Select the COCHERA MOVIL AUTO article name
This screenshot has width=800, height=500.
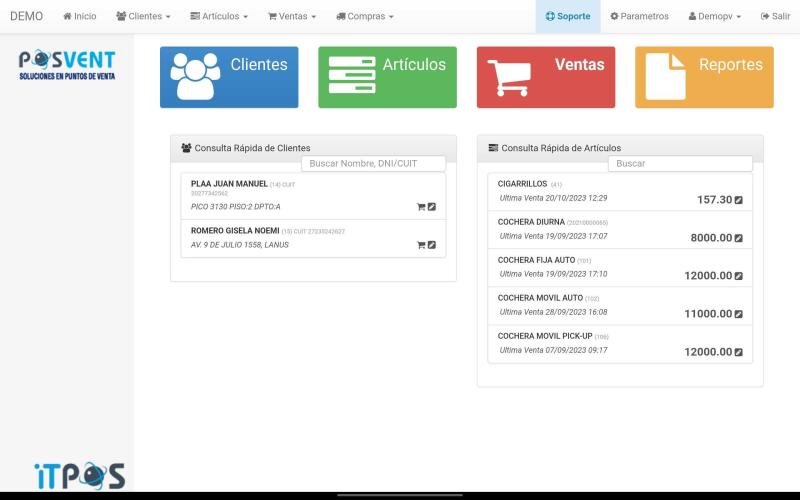click(540, 298)
